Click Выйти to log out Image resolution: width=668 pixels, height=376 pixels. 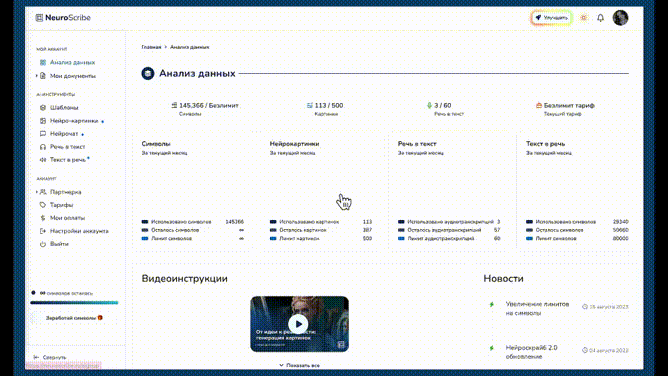coord(54,244)
